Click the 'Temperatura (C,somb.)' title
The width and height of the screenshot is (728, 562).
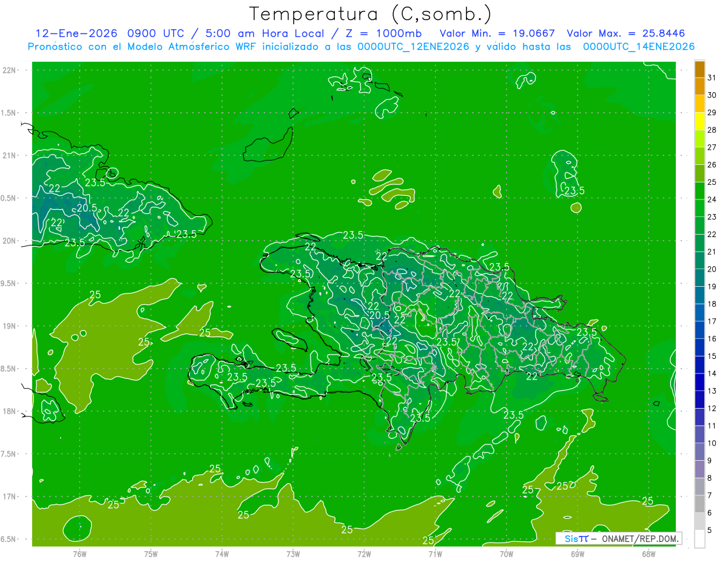tap(370, 13)
